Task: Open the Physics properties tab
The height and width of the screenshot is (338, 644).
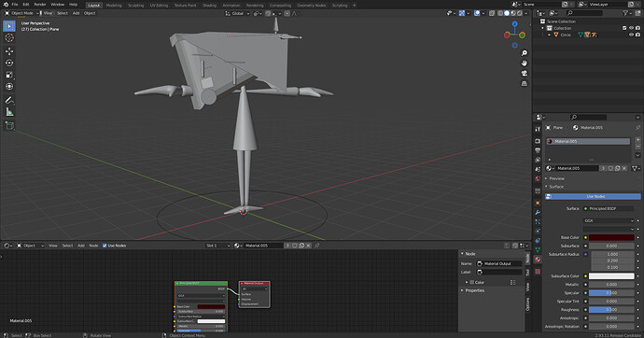Action: point(538,231)
